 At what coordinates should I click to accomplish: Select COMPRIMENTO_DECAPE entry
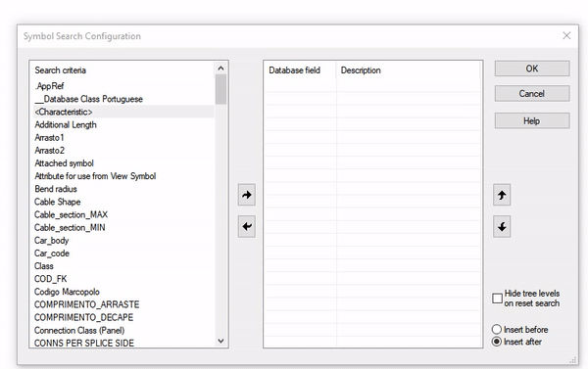[x=123, y=317]
